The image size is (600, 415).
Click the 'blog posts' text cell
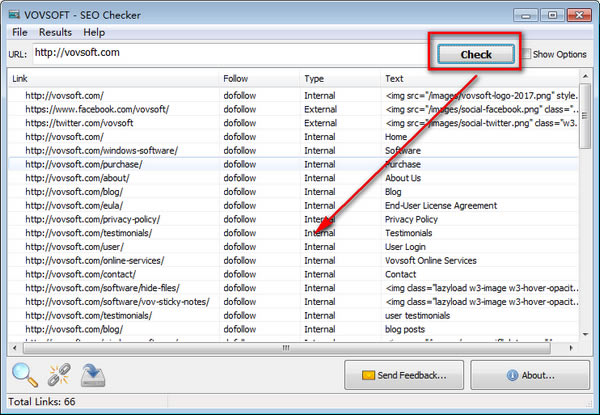(405, 330)
